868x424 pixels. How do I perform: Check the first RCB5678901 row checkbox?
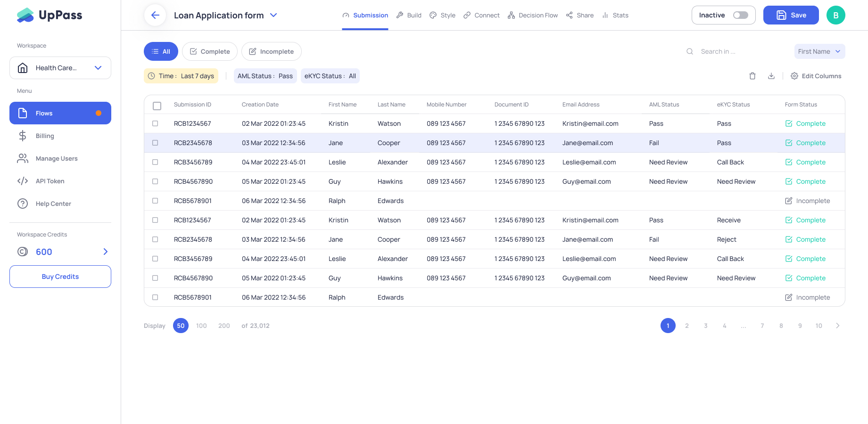point(155,201)
